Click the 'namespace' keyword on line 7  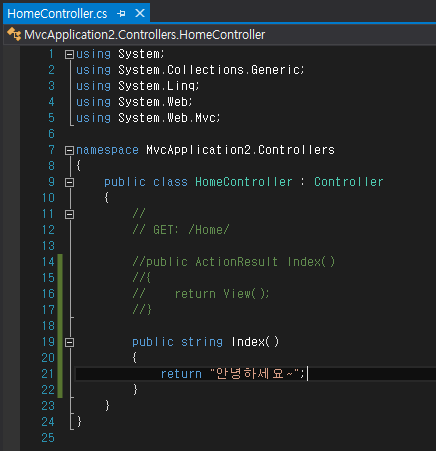click(x=107, y=150)
